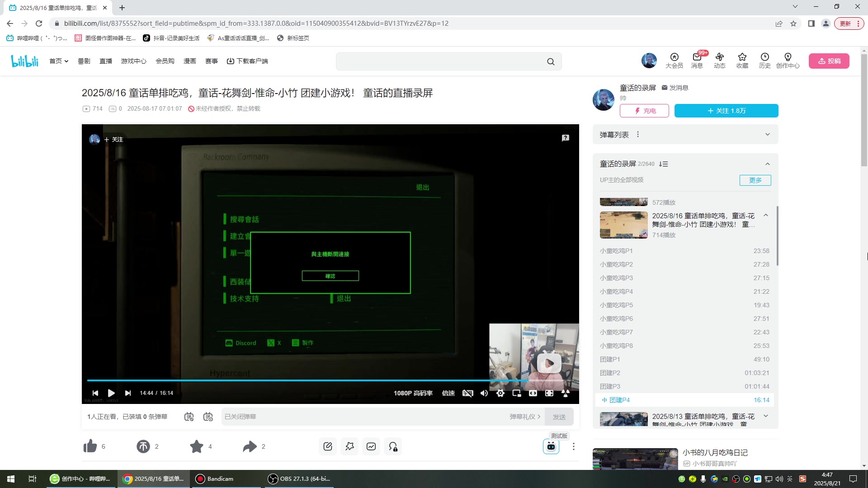
Task: Enable picture-in-picture mode in the player
Action: [516, 393]
